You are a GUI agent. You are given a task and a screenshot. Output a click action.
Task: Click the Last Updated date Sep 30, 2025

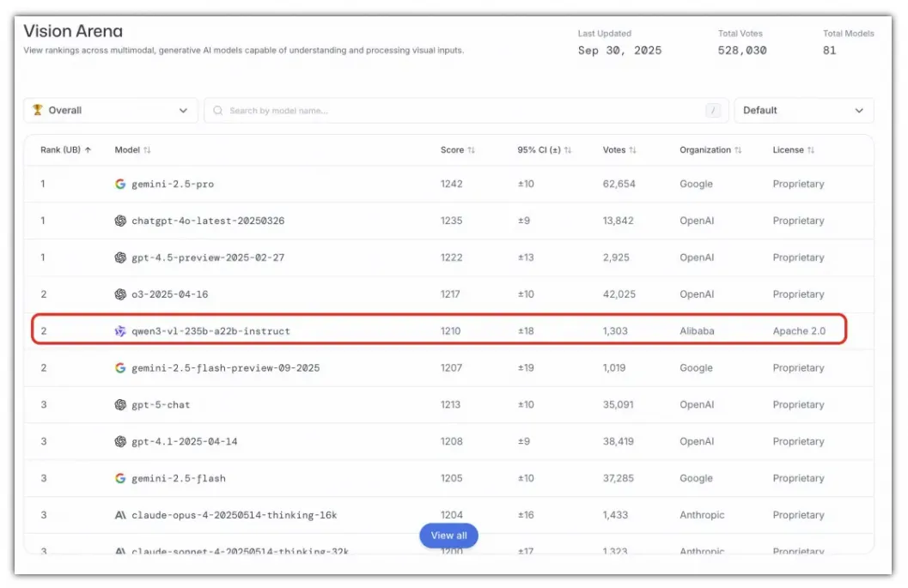point(619,51)
